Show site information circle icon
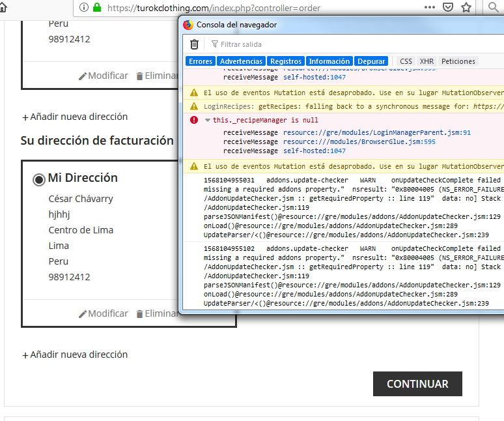 [83, 7]
